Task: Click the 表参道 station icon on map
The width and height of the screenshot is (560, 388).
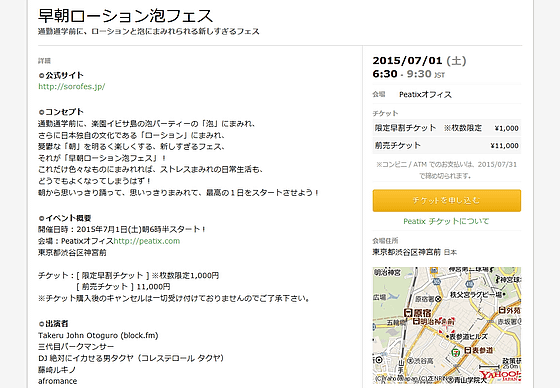Action: (468, 350)
